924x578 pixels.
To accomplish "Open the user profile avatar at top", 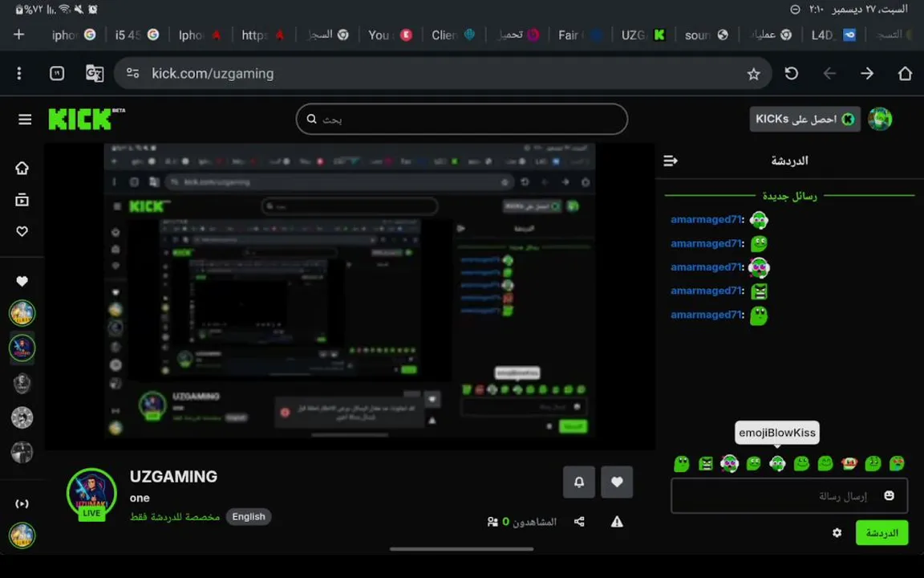I will 880,119.
